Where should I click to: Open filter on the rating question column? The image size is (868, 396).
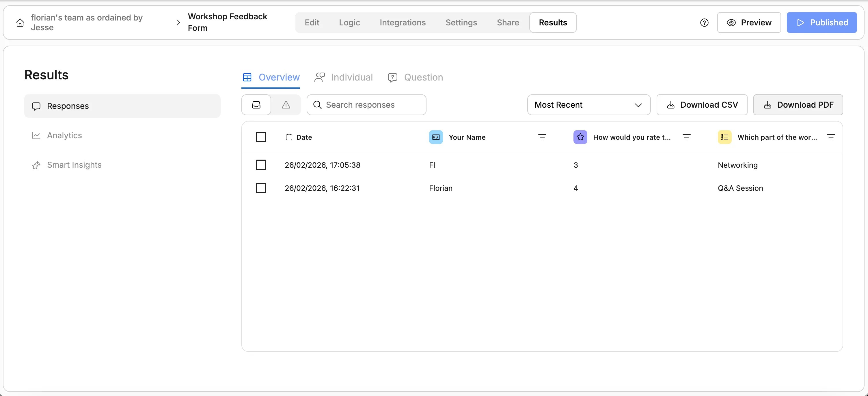tap(686, 137)
